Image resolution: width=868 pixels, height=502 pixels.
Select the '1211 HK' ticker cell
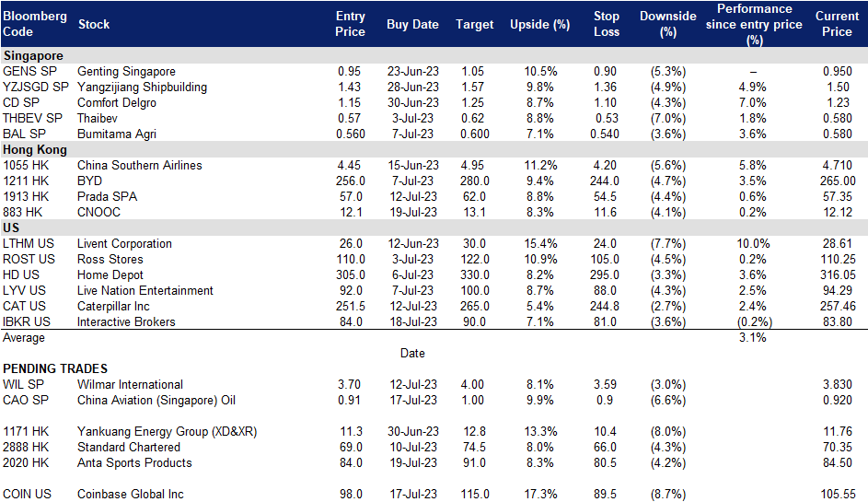coord(26,181)
